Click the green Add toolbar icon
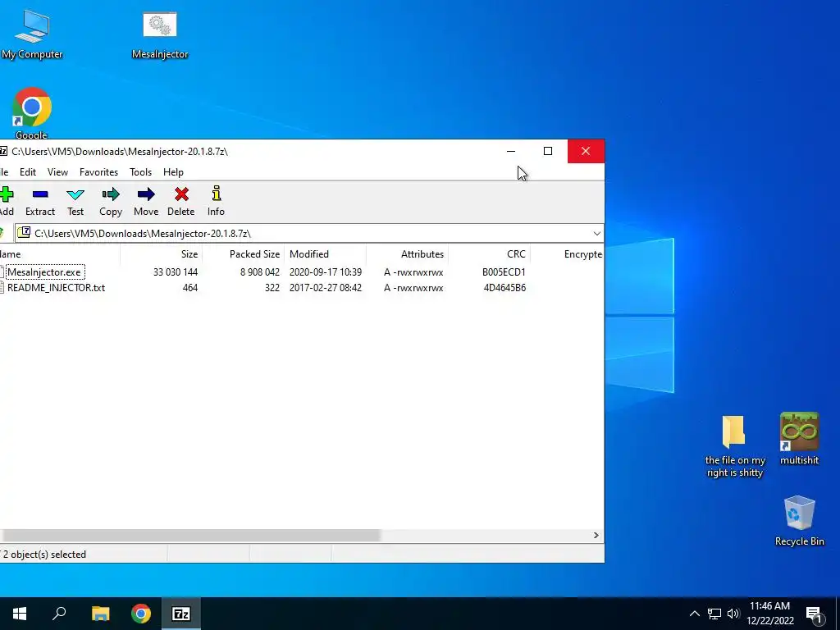The height and width of the screenshot is (630, 840). click(x=7, y=194)
